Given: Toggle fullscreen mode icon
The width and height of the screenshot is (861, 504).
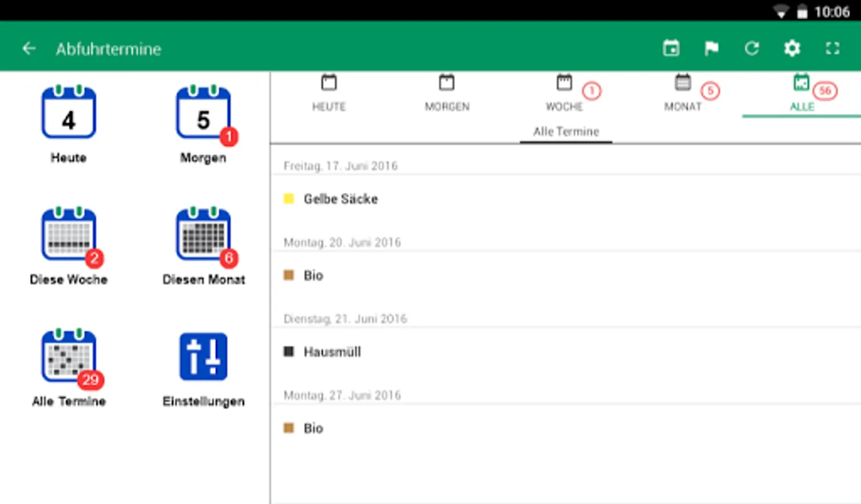Looking at the screenshot, I should pos(832,49).
